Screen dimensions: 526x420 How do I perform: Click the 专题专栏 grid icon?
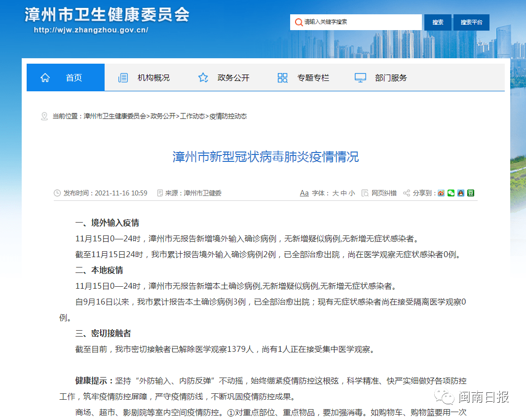click(x=282, y=78)
